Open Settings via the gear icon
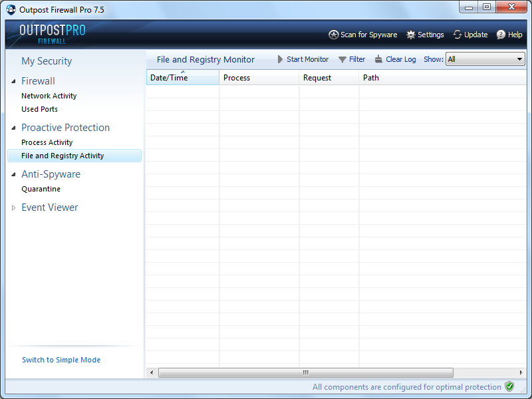The height and width of the screenshot is (399, 532). [x=411, y=35]
